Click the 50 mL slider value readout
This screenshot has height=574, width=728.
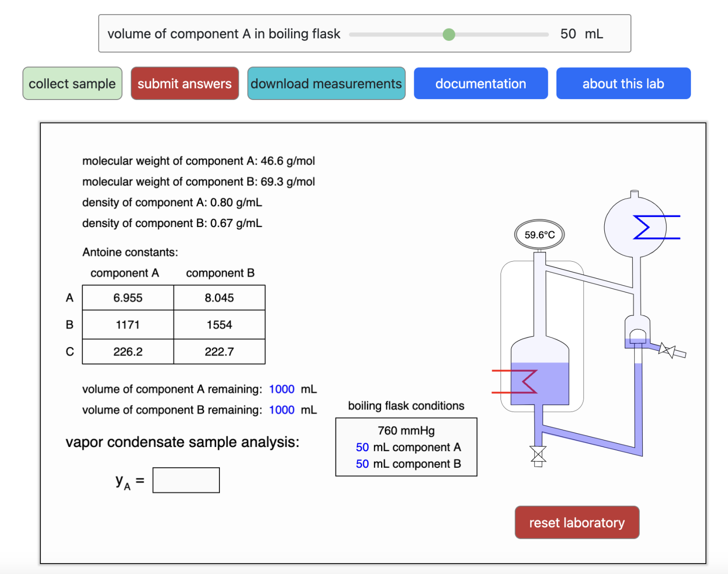(x=581, y=34)
